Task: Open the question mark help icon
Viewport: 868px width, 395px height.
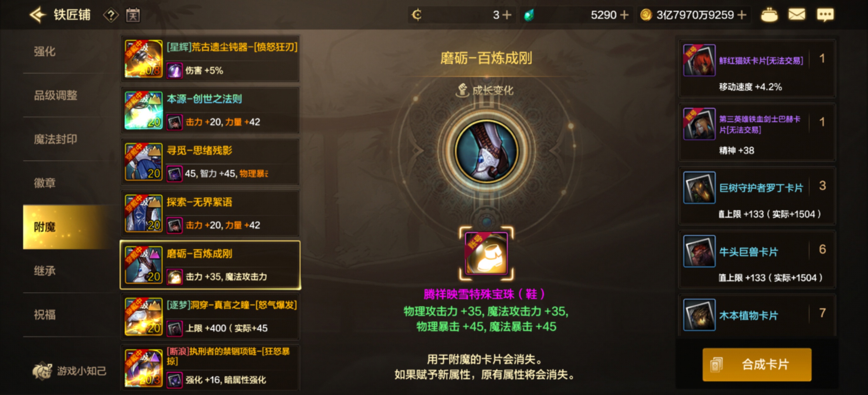Action: pos(110,15)
